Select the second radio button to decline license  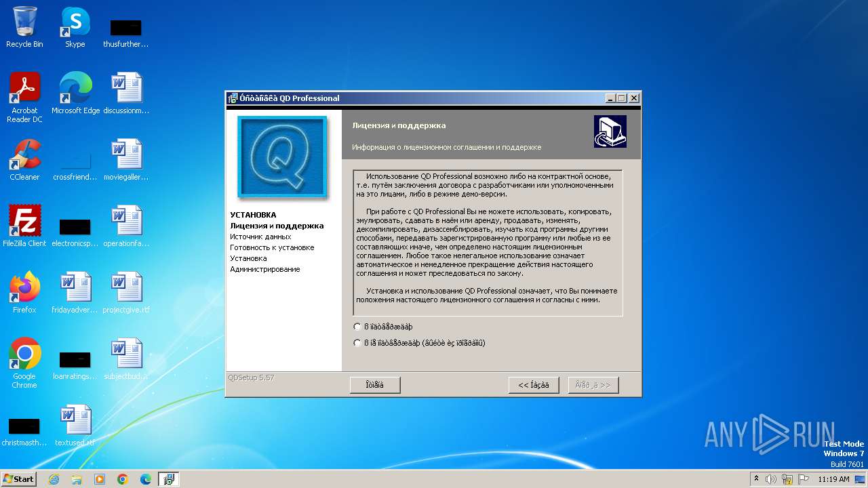click(x=357, y=343)
